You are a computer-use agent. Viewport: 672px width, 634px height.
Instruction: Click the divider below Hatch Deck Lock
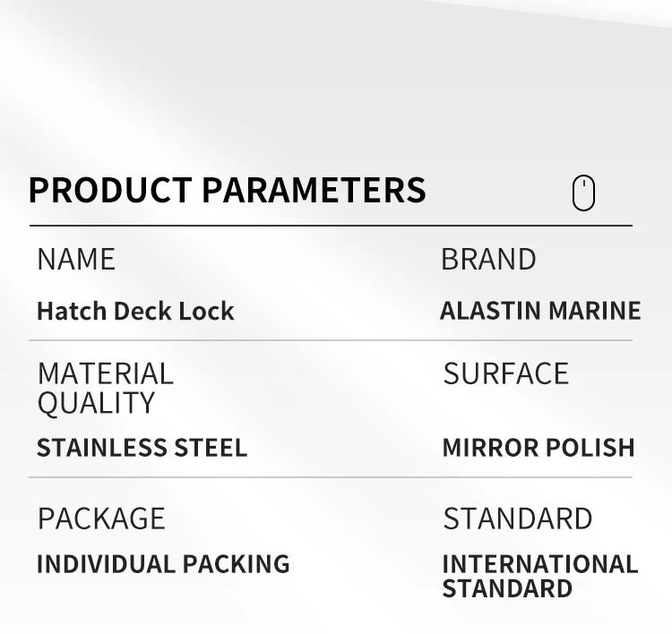pyautogui.click(x=331, y=340)
